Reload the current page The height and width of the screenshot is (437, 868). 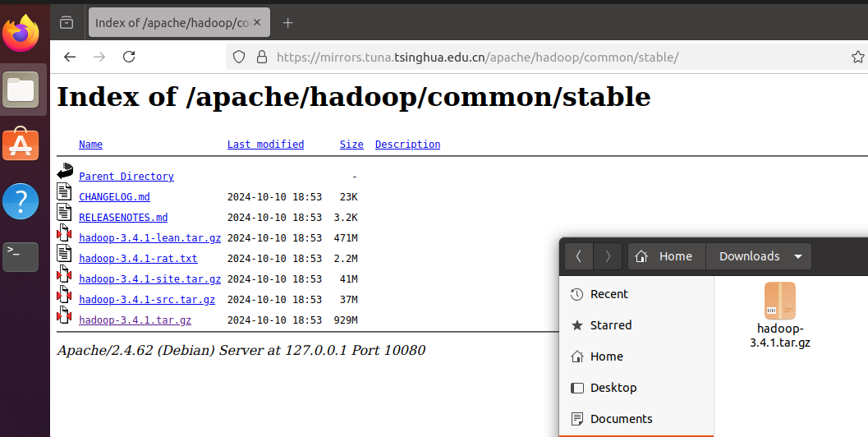click(x=129, y=57)
